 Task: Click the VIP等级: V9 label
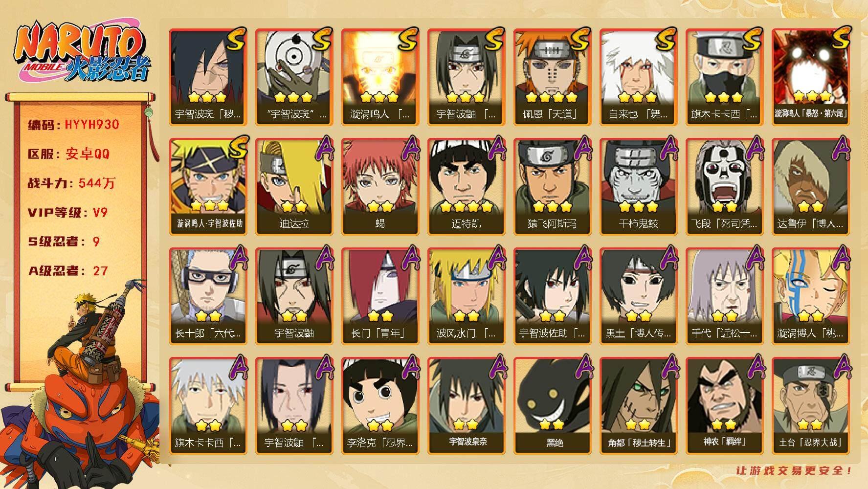point(67,213)
